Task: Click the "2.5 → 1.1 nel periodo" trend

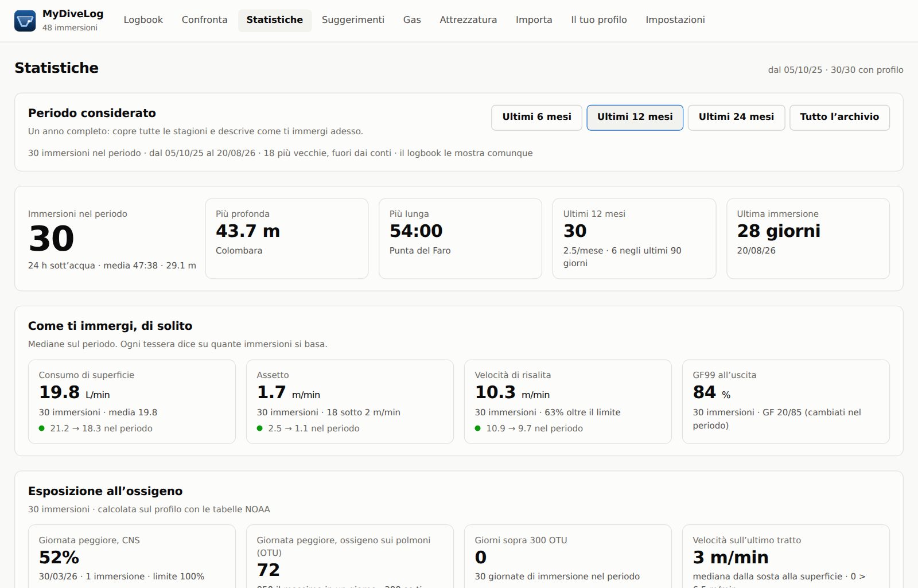Action: point(314,429)
